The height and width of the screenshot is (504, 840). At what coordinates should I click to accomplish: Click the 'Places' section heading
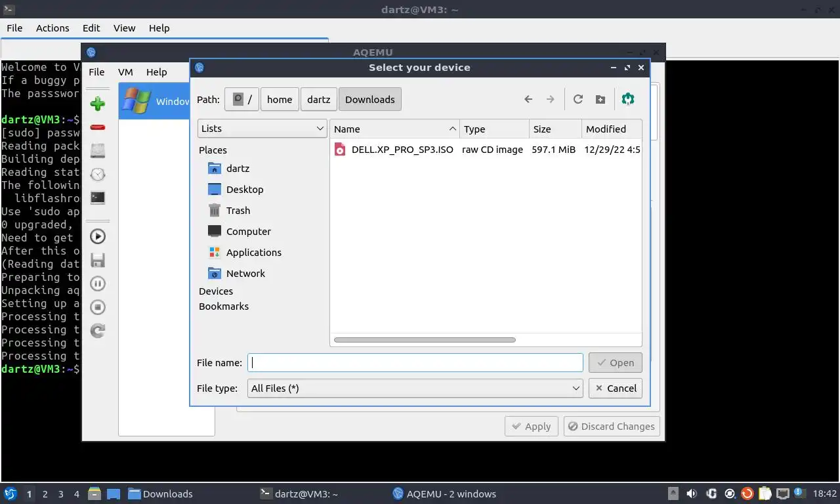click(213, 150)
